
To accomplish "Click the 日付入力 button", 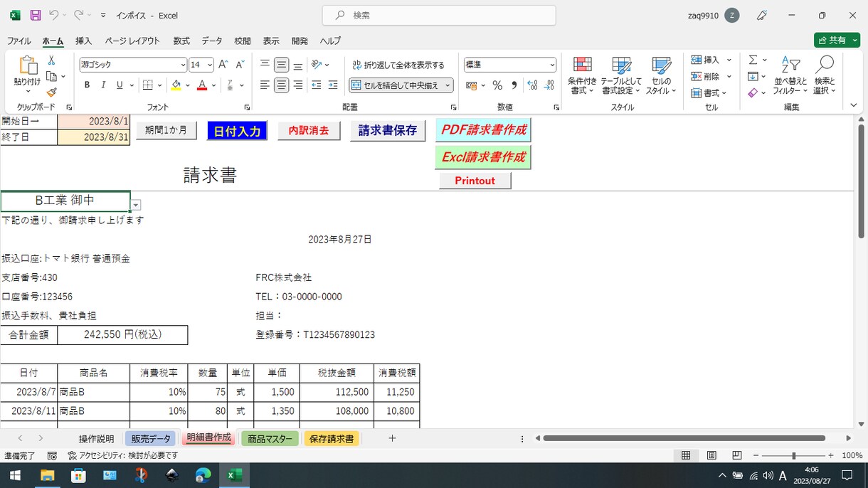I will pos(238,130).
